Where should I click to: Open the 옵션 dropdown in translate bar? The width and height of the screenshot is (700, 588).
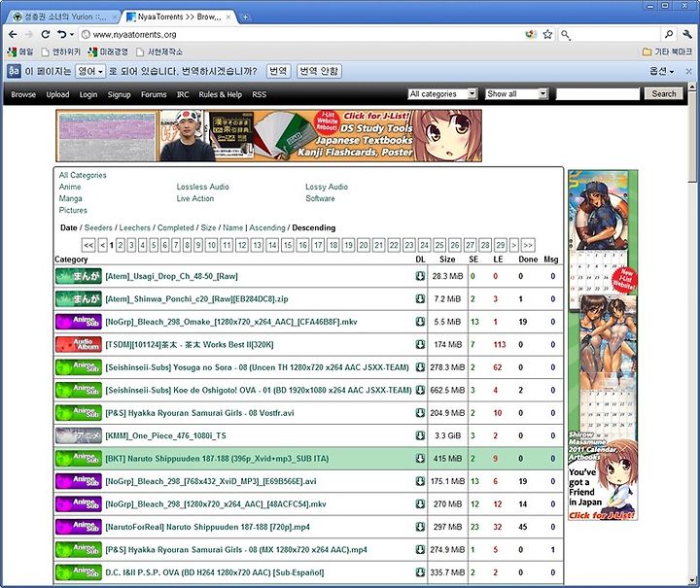pyautogui.click(x=661, y=71)
